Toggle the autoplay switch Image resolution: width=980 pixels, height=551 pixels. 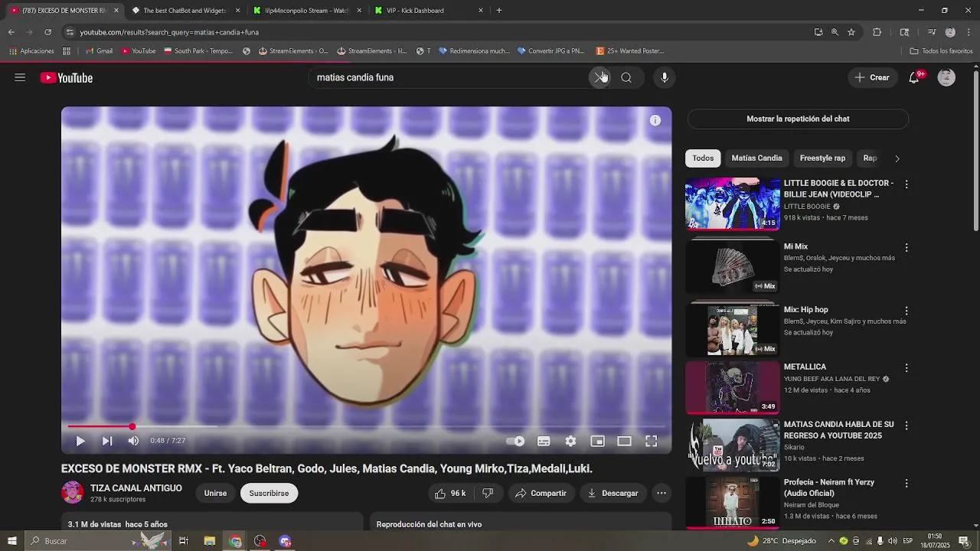(515, 441)
